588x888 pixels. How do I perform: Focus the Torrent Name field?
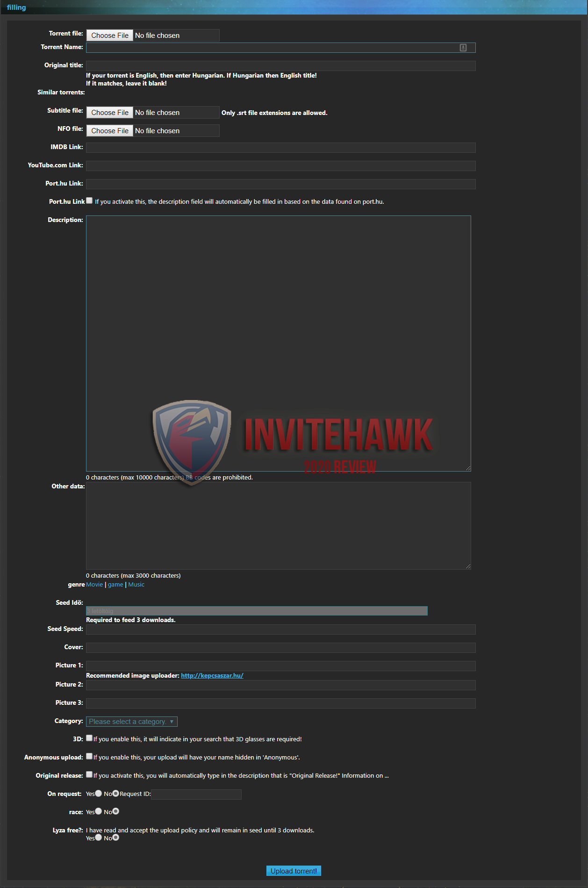click(x=281, y=48)
